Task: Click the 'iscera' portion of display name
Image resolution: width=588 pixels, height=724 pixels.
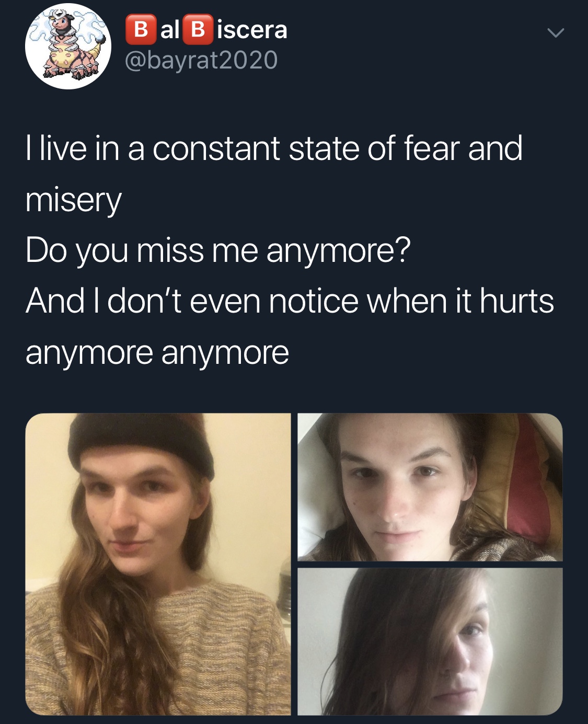Action: (x=252, y=30)
